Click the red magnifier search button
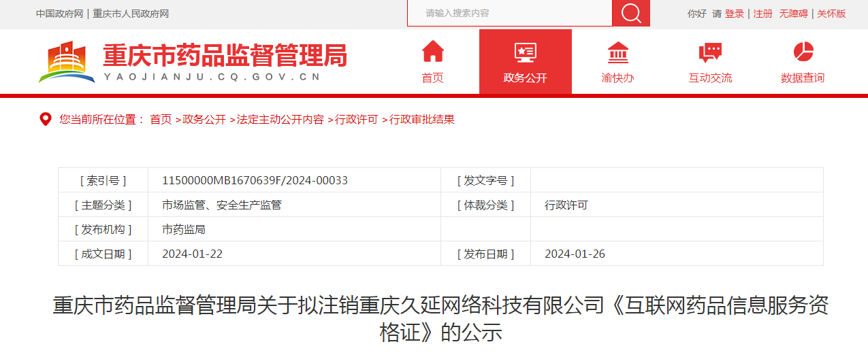Screen dimensions: 868x357 click(631, 13)
